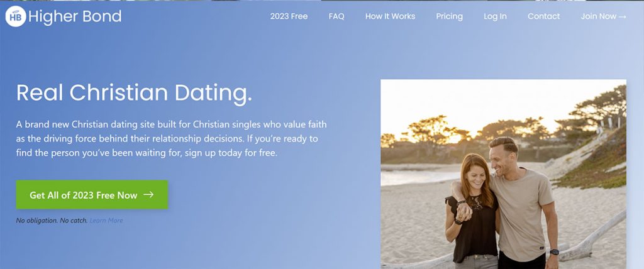Open the FAQ page from navigation
Image resolution: width=644 pixels, height=269 pixels.
[336, 16]
